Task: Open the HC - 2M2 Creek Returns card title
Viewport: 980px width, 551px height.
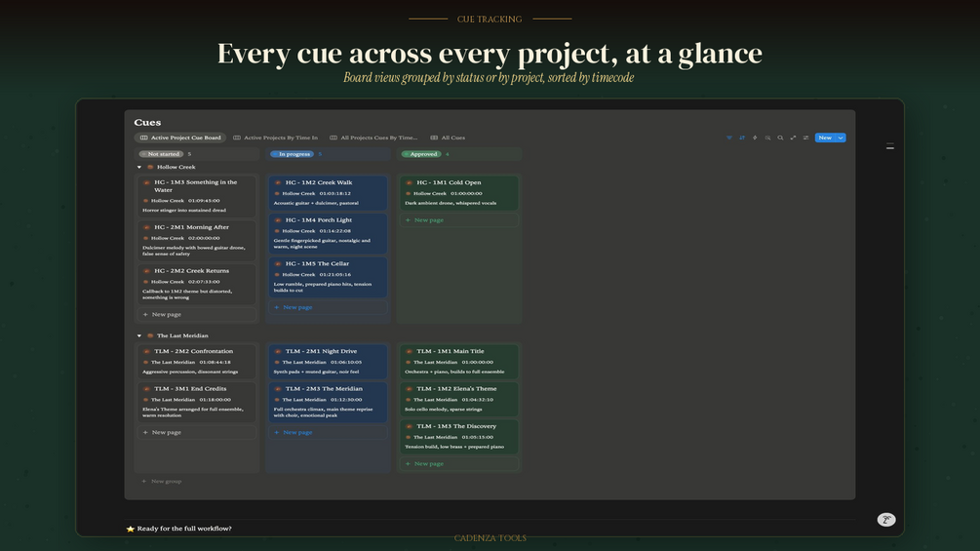Action: point(191,270)
